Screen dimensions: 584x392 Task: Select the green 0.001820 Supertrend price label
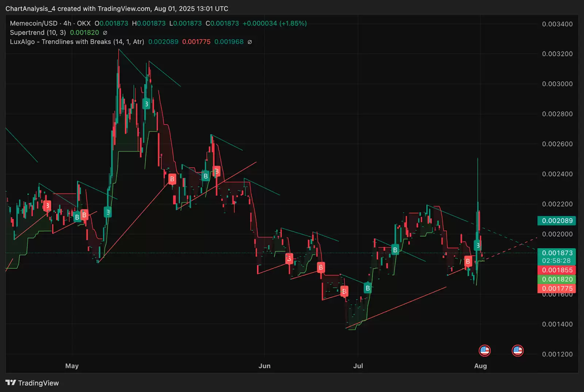click(557, 279)
